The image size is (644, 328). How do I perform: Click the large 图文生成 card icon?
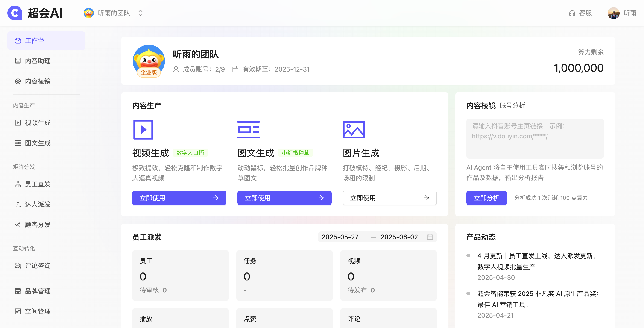click(x=249, y=129)
